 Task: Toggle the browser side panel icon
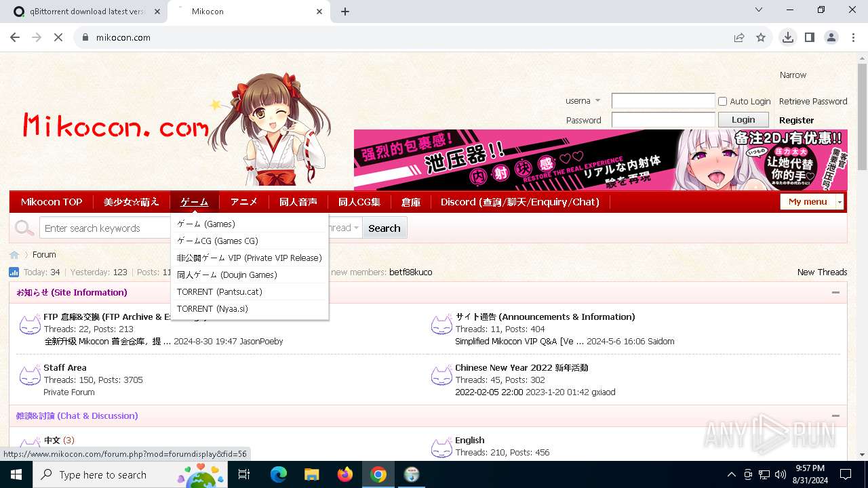point(810,37)
